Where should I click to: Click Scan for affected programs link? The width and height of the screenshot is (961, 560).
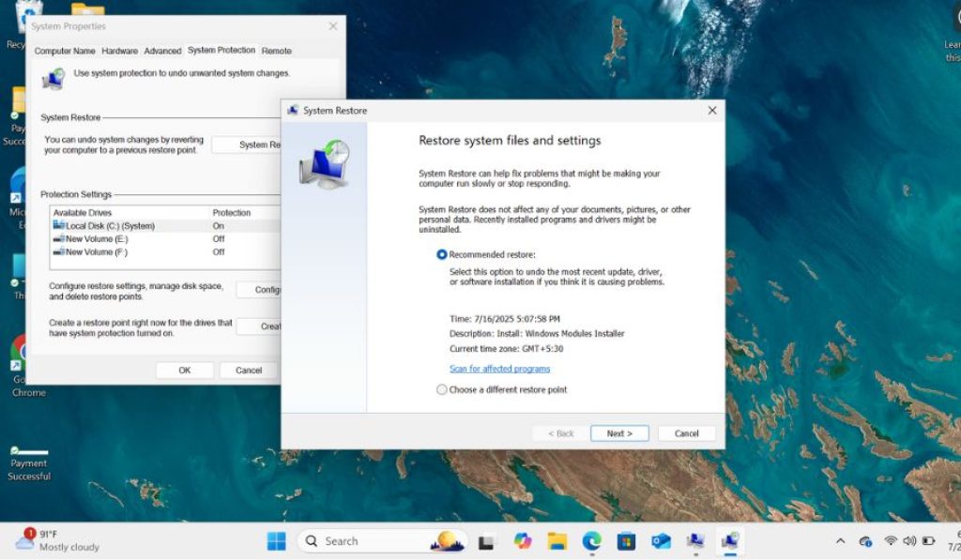pos(499,369)
